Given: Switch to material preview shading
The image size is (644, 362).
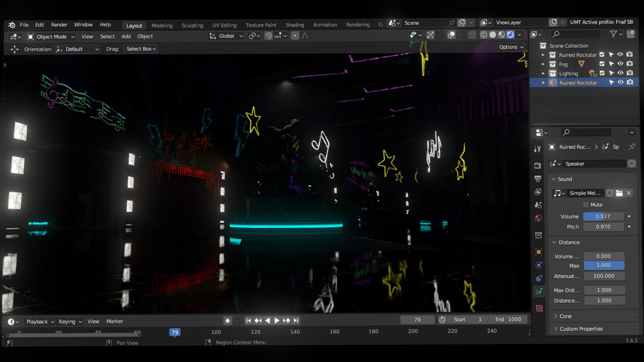Looking at the screenshot, I should click(x=501, y=35).
